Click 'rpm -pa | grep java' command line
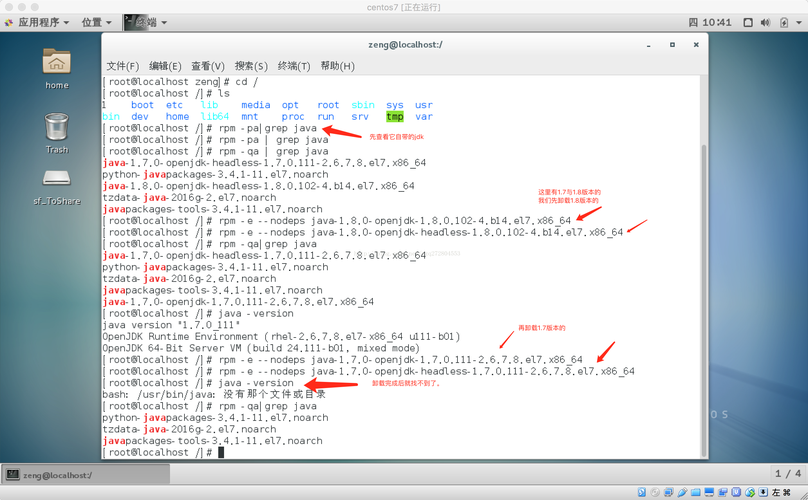 (215, 140)
